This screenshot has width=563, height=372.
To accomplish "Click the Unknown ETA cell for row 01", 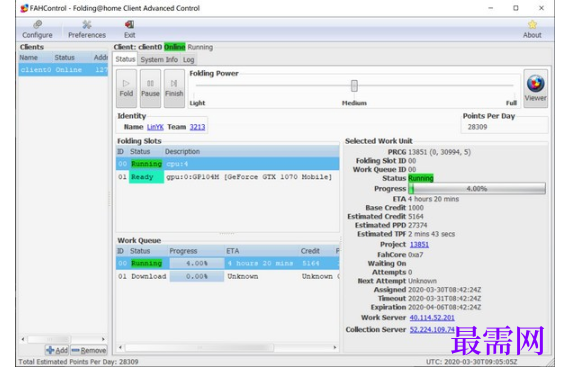I will [x=243, y=276].
